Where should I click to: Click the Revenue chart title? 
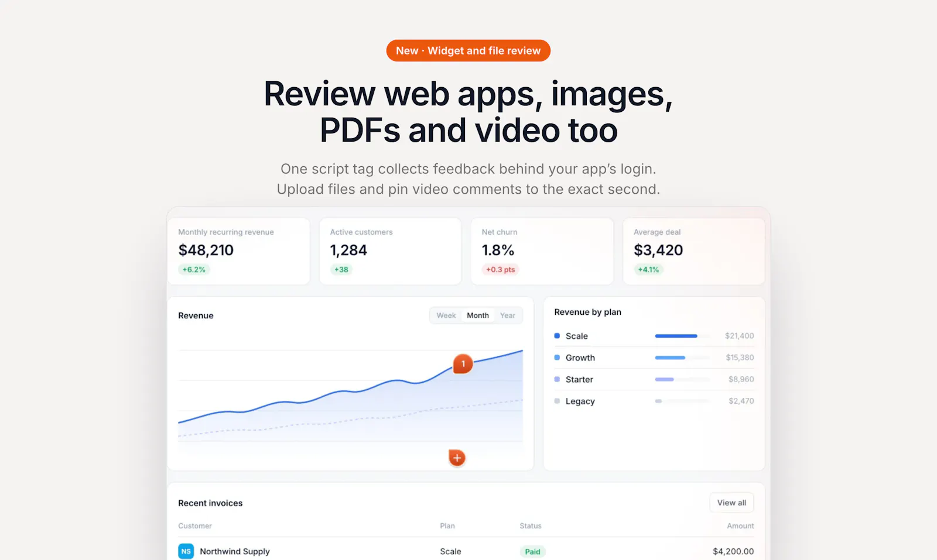point(196,315)
